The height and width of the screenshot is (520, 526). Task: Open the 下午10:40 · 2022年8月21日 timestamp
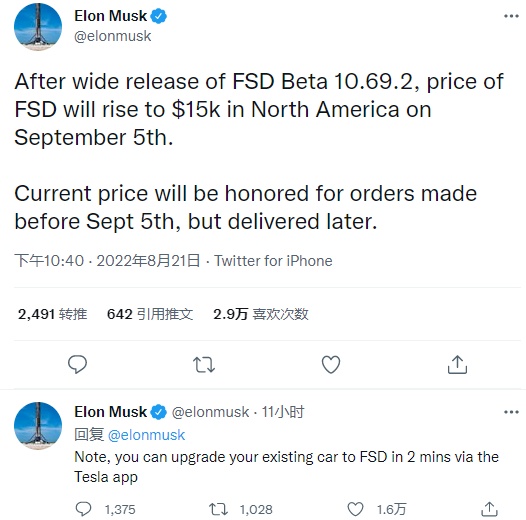107,261
